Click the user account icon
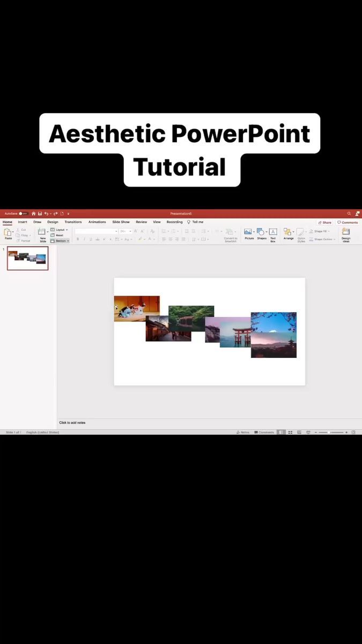 [x=357, y=214]
